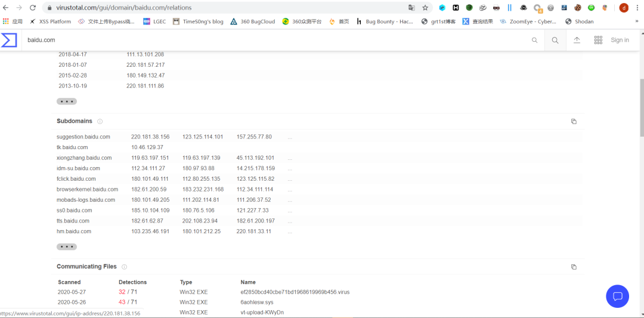644x318 pixels.
Task: Expand more subdomains with ellipsis button
Action: pyautogui.click(x=67, y=247)
